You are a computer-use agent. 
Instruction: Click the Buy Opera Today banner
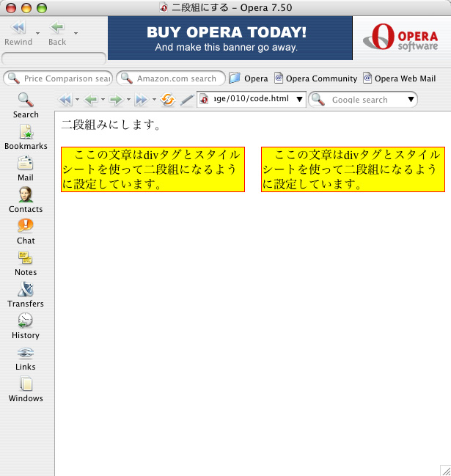click(230, 38)
